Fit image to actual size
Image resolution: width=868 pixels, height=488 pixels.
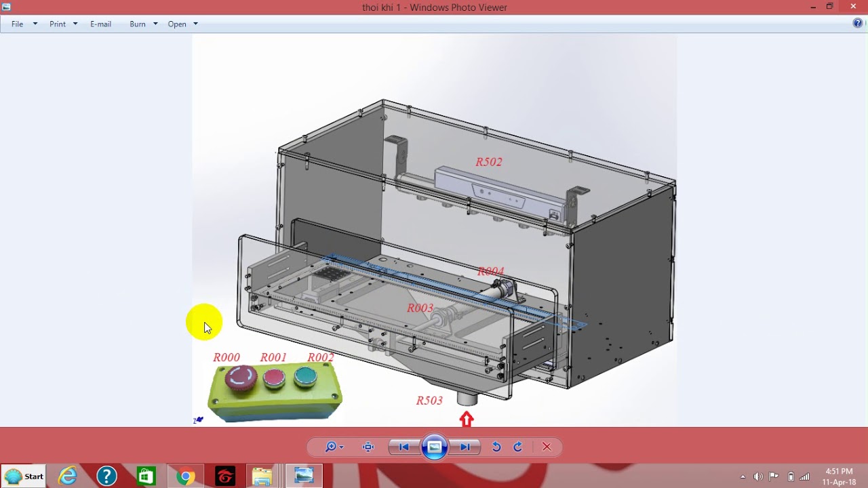368,447
